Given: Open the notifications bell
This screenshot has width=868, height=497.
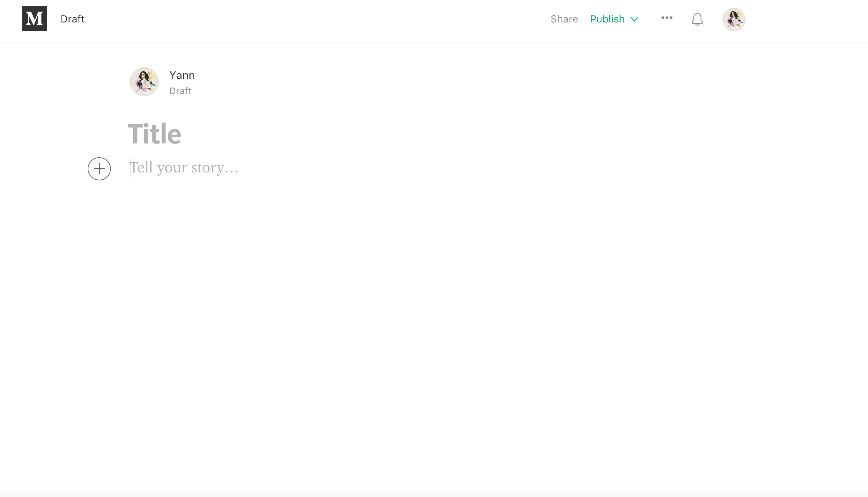Looking at the screenshot, I should [x=697, y=19].
